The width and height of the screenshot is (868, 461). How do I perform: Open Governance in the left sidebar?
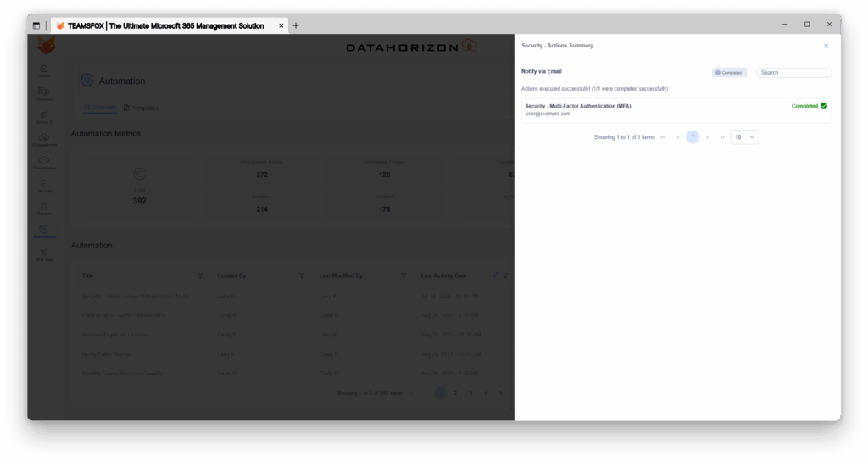[44, 164]
